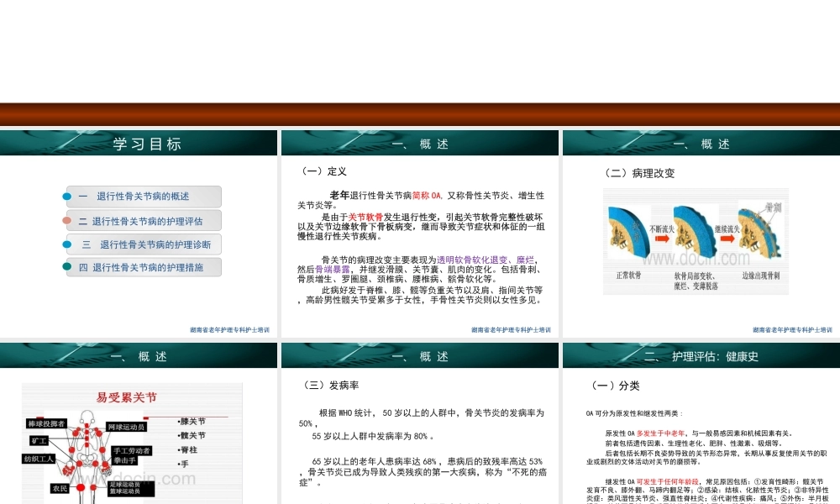Open the 一 退行性骨关节病的概述 item
The image size is (840, 504).
pyautogui.click(x=143, y=197)
